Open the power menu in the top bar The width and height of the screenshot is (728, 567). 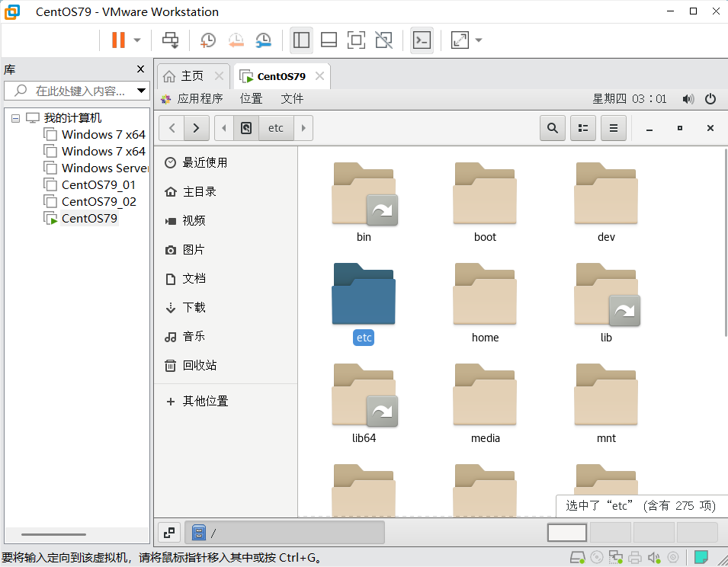coord(710,99)
